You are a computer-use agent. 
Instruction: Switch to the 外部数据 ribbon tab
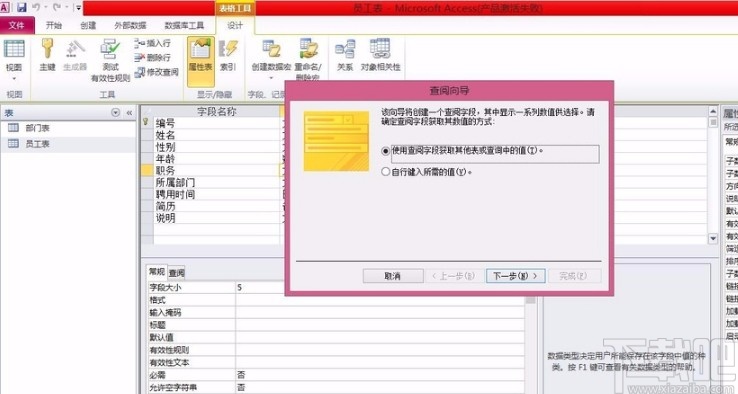(x=130, y=25)
